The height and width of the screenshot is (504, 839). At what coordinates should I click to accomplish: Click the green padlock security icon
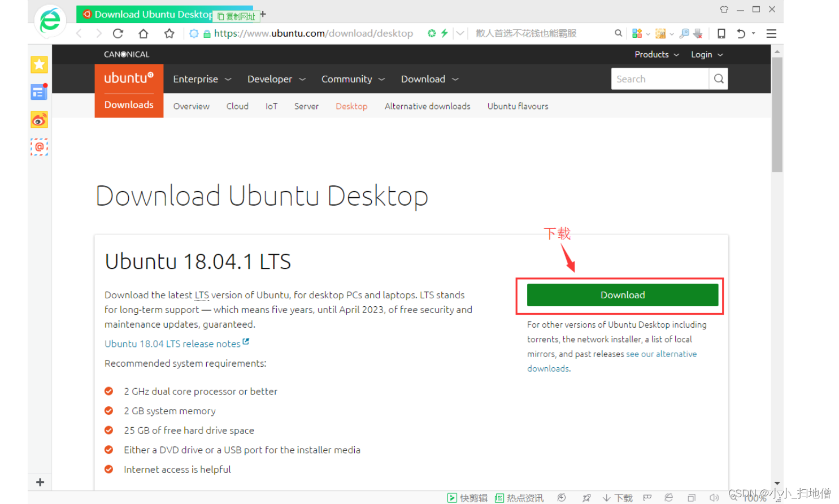click(207, 34)
